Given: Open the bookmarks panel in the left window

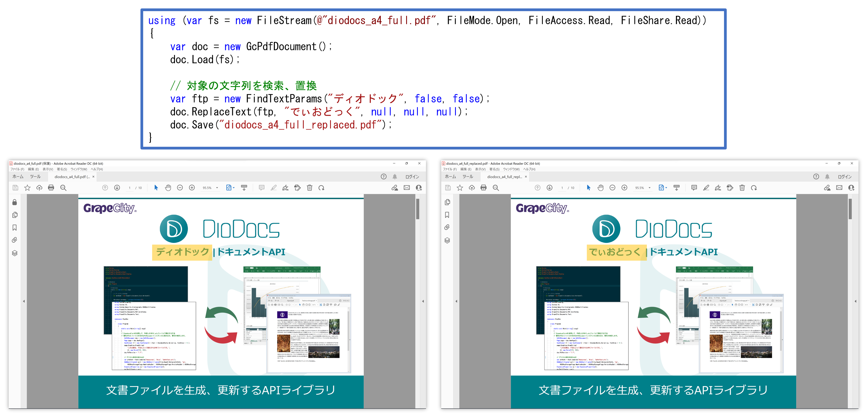Looking at the screenshot, I should [14, 227].
